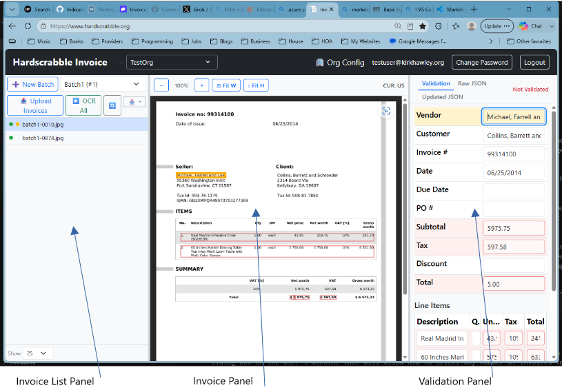Select invoice batch1-0010.jpg in the list
This screenshot has width=562, height=392.
click(77, 125)
